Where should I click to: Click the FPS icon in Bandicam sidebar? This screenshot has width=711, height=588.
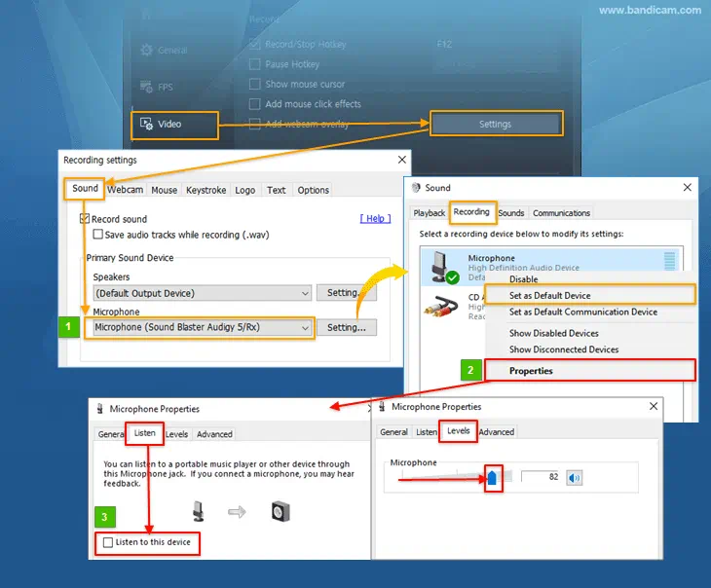click(x=146, y=87)
